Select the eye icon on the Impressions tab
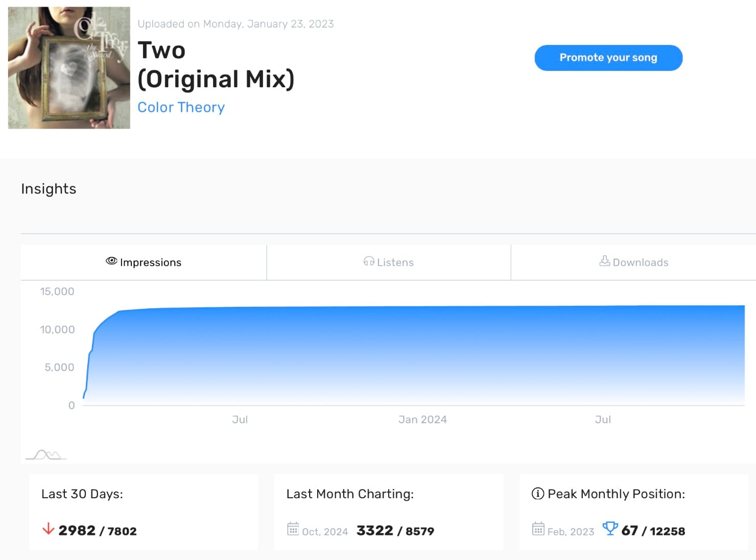Screen dimensions: 756x560 click(111, 261)
